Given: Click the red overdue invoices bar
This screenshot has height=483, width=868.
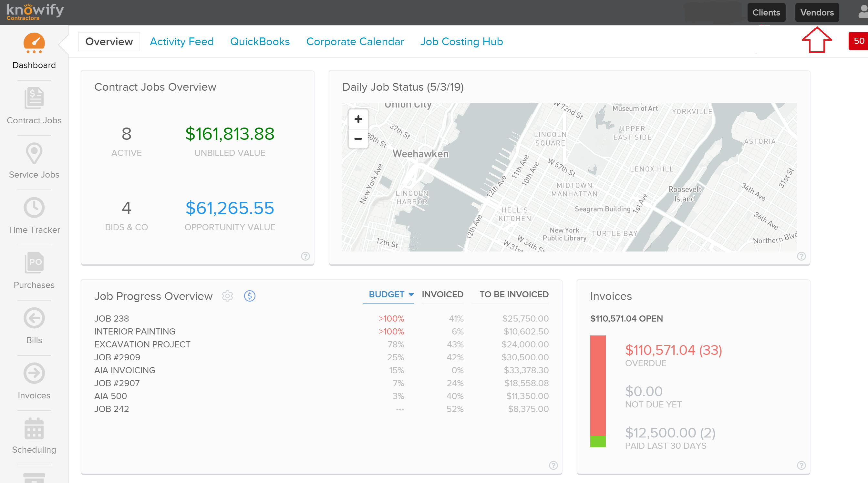Looking at the screenshot, I should [598, 385].
